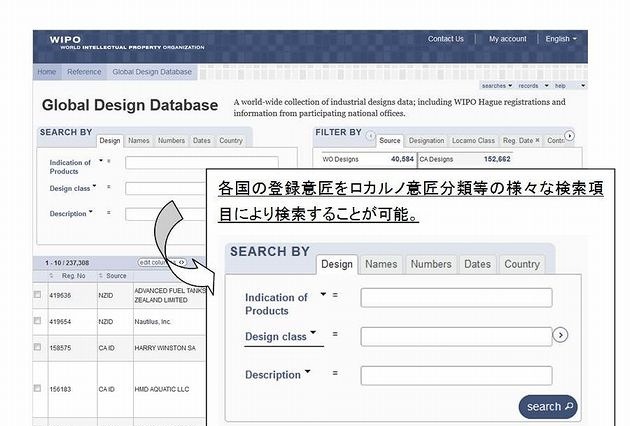Select the checkbox for record 158575
Screen dimensions: 630x426
(x=37, y=347)
